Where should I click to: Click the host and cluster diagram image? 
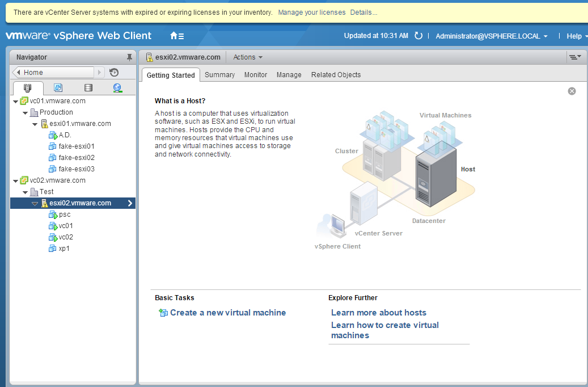[x=395, y=180]
